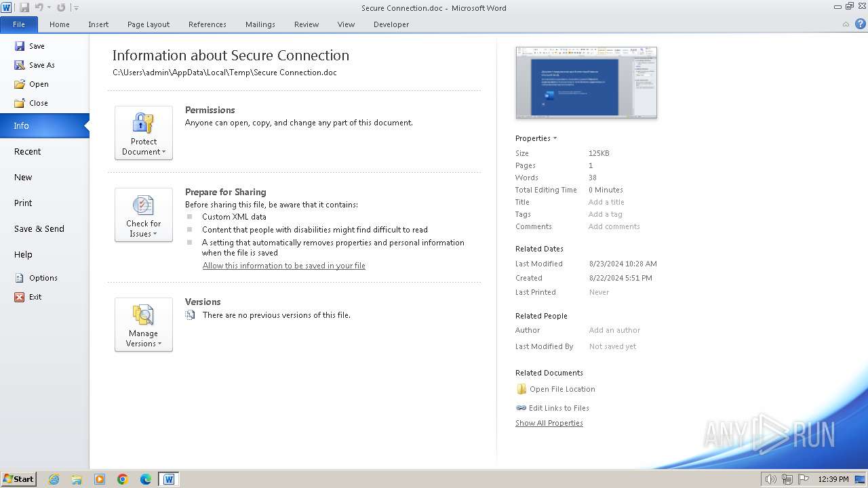Click the document preview thumbnail
Screen dimensions: 868x488
tap(587, 83)
